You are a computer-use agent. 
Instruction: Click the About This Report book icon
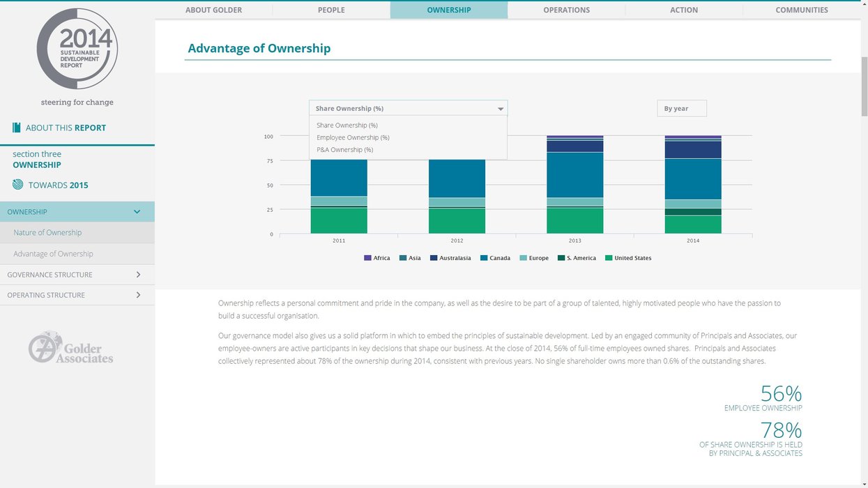17,128
